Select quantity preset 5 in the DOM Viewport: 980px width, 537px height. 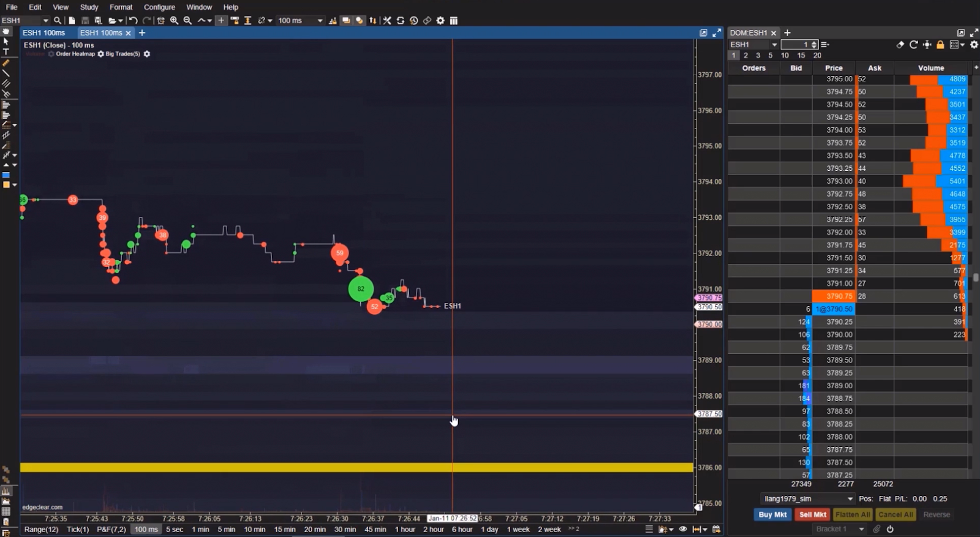(771, 55)
